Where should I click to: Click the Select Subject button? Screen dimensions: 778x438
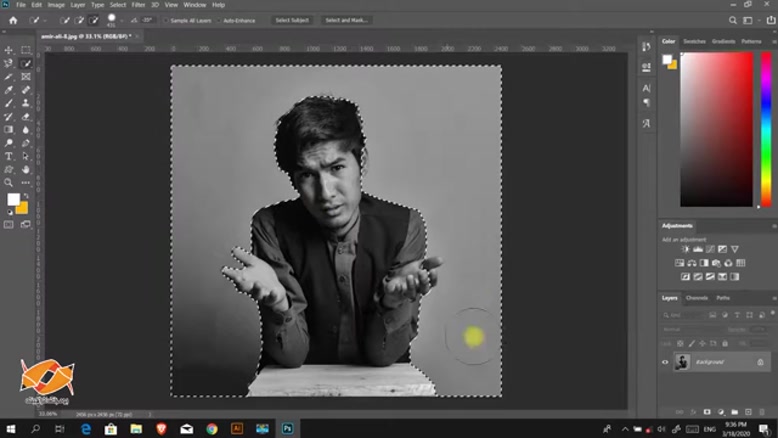(x=292, y=20)
